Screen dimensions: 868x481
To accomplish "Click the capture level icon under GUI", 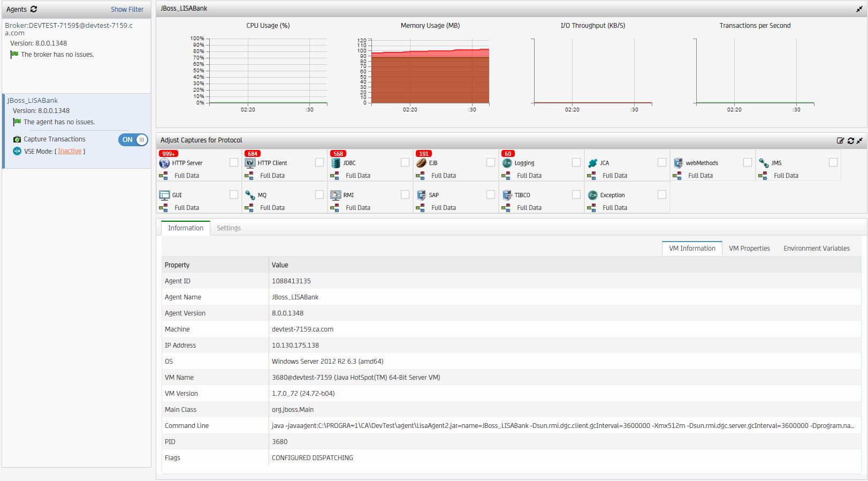I will [x=163, y=208].
